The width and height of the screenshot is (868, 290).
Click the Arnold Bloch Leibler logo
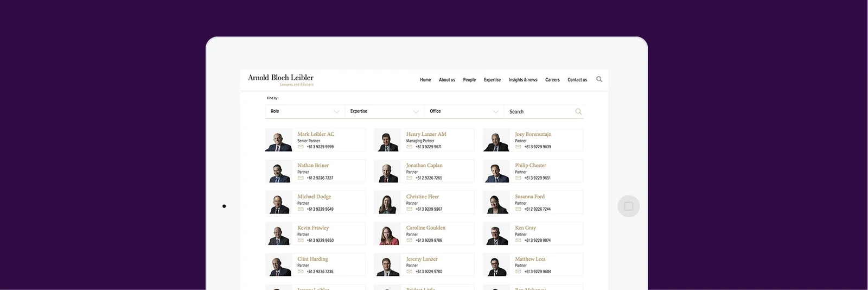[x=281, y=80]
